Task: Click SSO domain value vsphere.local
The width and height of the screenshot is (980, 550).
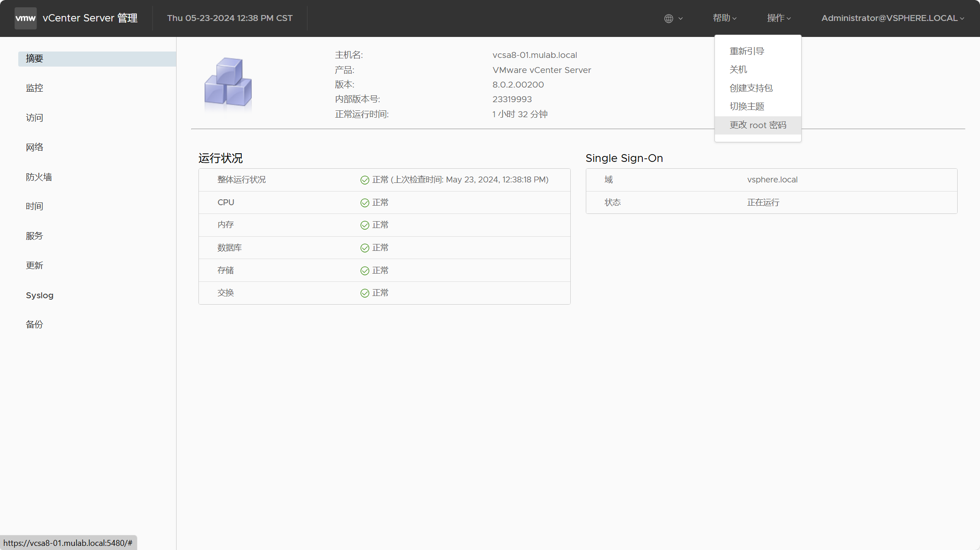Action: point(772,180)
